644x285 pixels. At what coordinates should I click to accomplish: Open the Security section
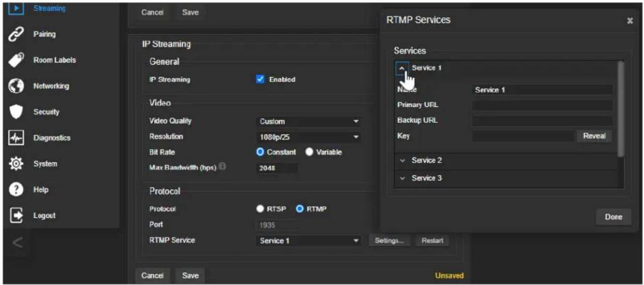[x=46, y=112]
